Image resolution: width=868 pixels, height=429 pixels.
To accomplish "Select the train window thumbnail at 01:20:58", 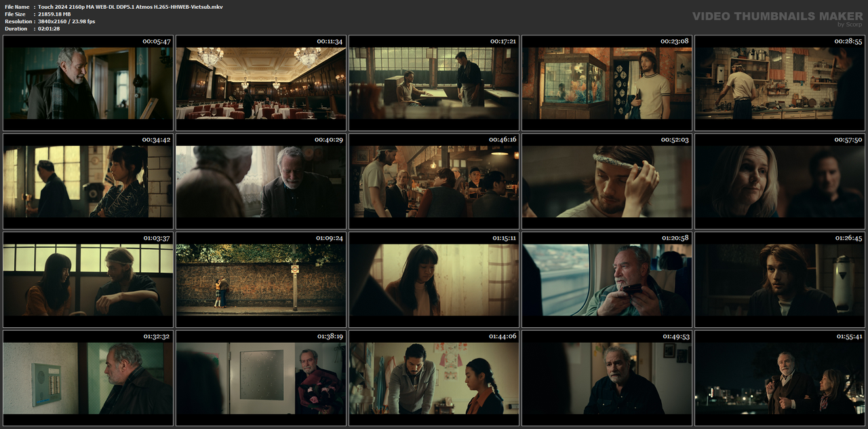I will click(x=607, y=280).
